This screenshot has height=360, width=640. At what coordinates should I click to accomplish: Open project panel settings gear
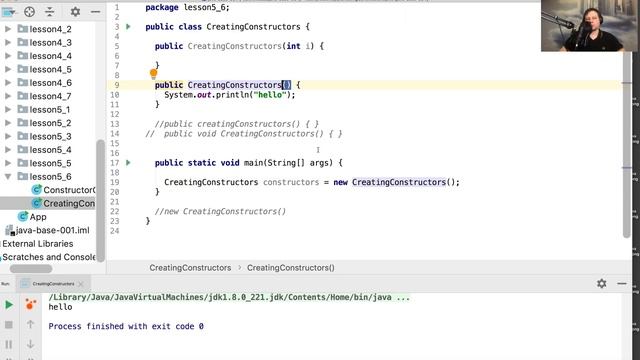(x=75, y=12)
